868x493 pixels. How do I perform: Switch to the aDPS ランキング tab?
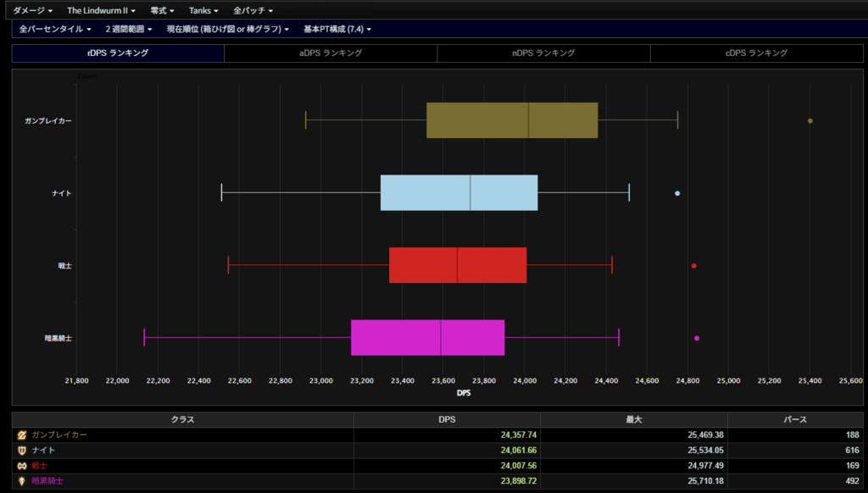tap(331, 53)
